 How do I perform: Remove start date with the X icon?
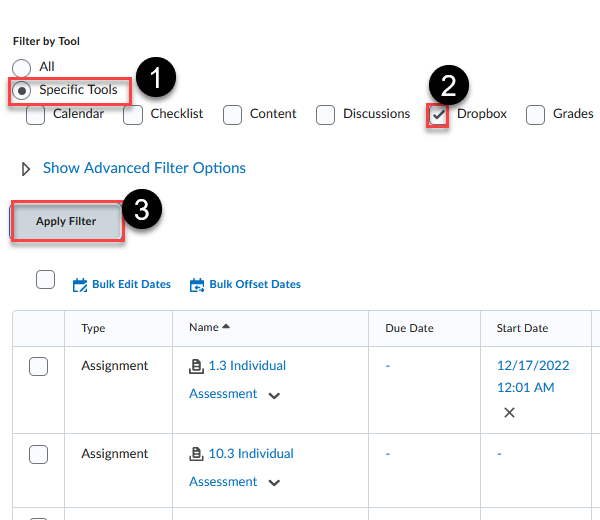(509, 412)
